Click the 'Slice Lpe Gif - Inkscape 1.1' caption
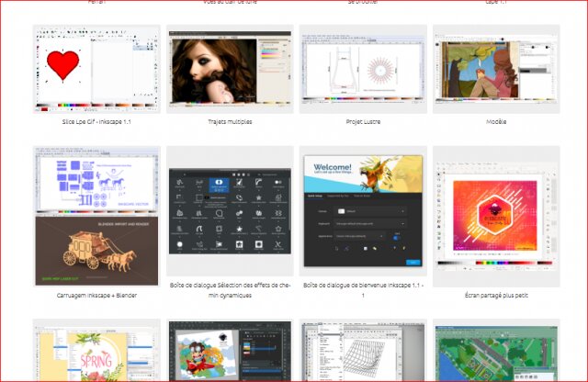Image resolution: width=588 pixels, height=382 pixels. [96, 122]
